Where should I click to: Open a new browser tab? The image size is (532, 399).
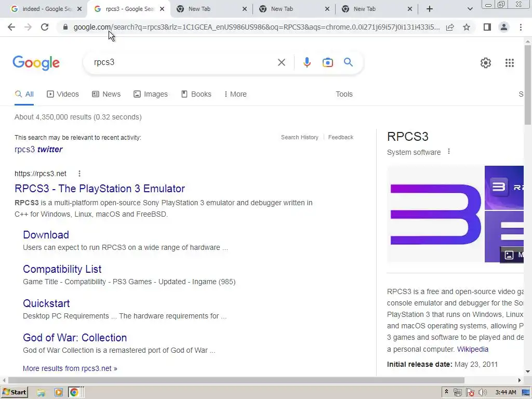pyautogui.click(x=430, y=9)
